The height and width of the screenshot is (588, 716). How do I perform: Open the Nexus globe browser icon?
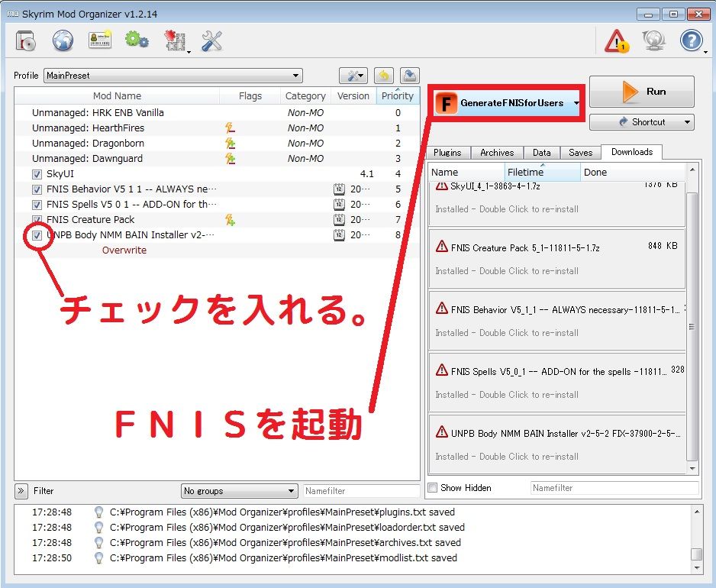click(63, 40)
